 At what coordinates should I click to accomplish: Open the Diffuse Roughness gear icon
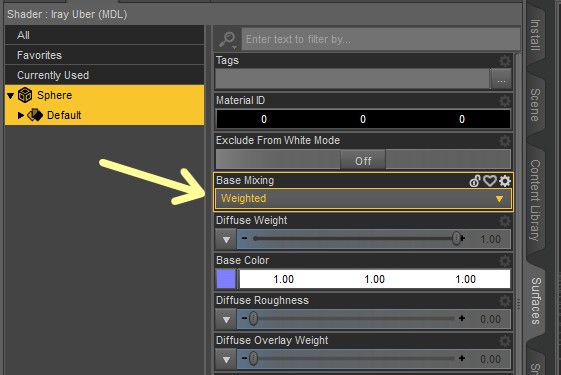(505, 301)
